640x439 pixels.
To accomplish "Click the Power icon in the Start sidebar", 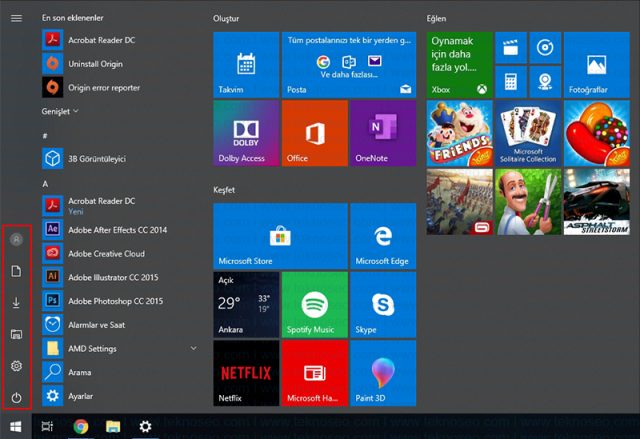I will (16, 397).
